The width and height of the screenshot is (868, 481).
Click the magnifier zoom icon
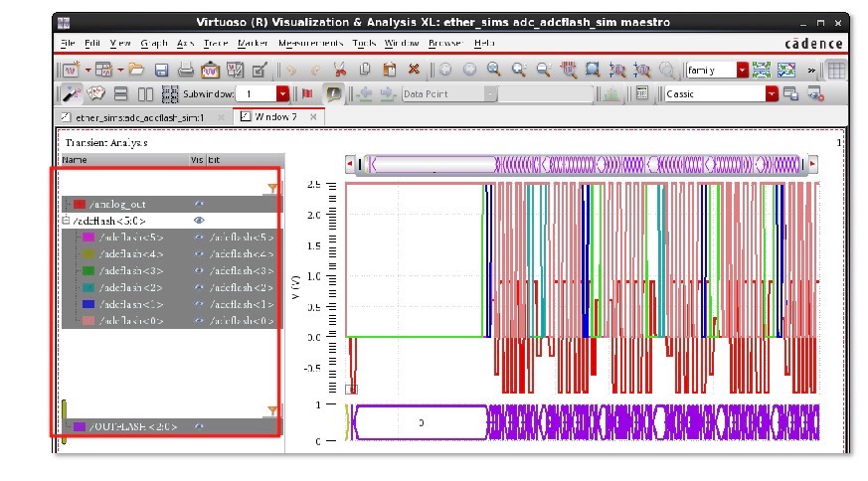494,70
